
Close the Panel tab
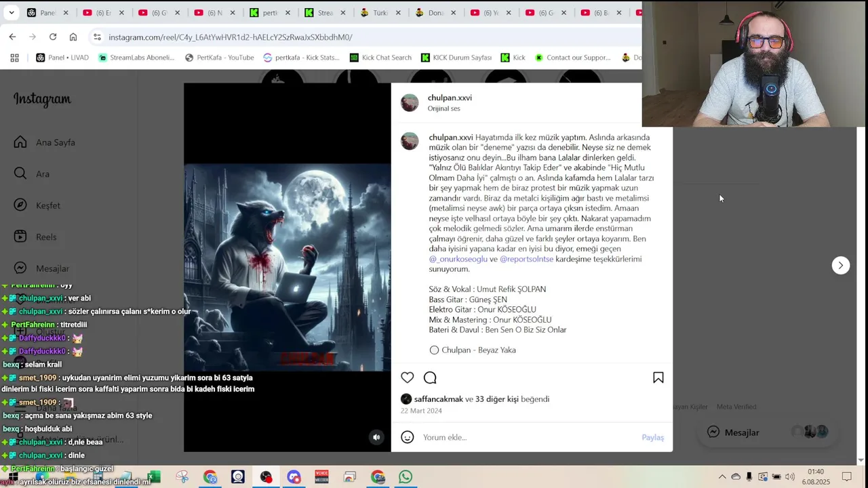pos(66,12)
